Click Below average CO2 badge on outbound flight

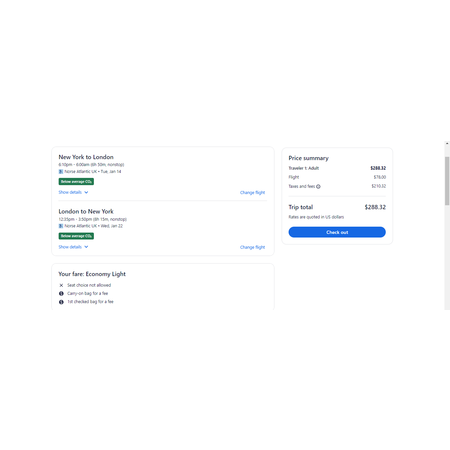(x=76, y=182)
